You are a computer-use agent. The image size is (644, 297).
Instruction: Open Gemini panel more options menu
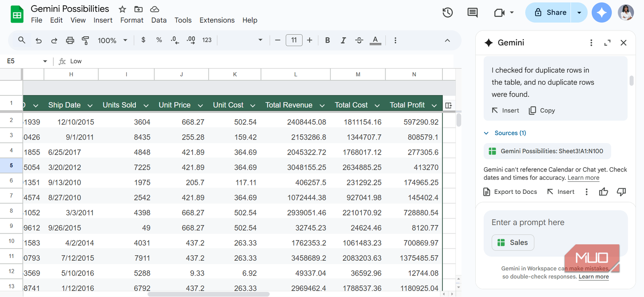(591, 43)
